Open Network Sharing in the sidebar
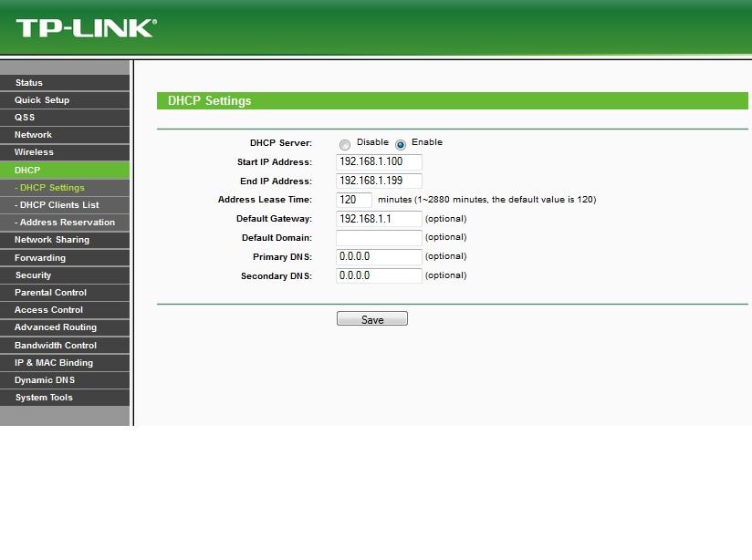The height and width of the screenshot is (560, 752). [65, 240]
